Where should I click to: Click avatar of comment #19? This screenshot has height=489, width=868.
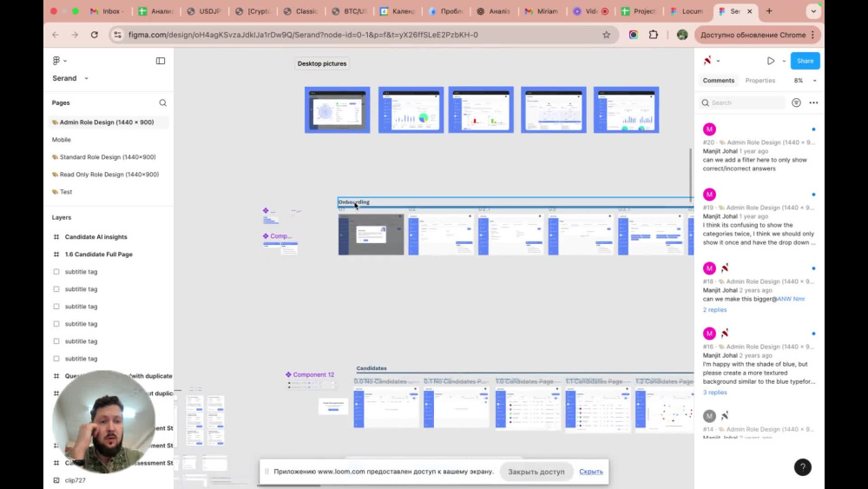point(709,195)
